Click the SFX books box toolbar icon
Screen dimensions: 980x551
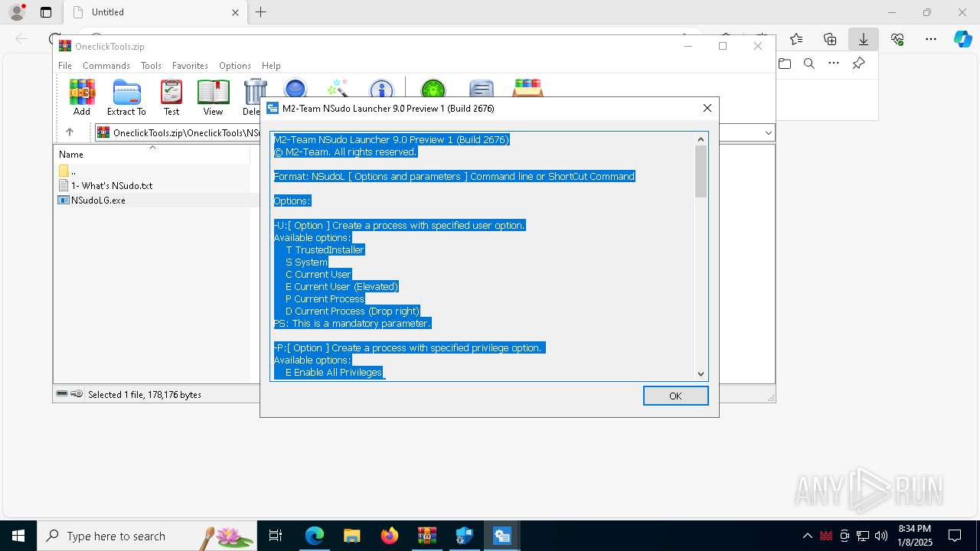click(528, 88)
